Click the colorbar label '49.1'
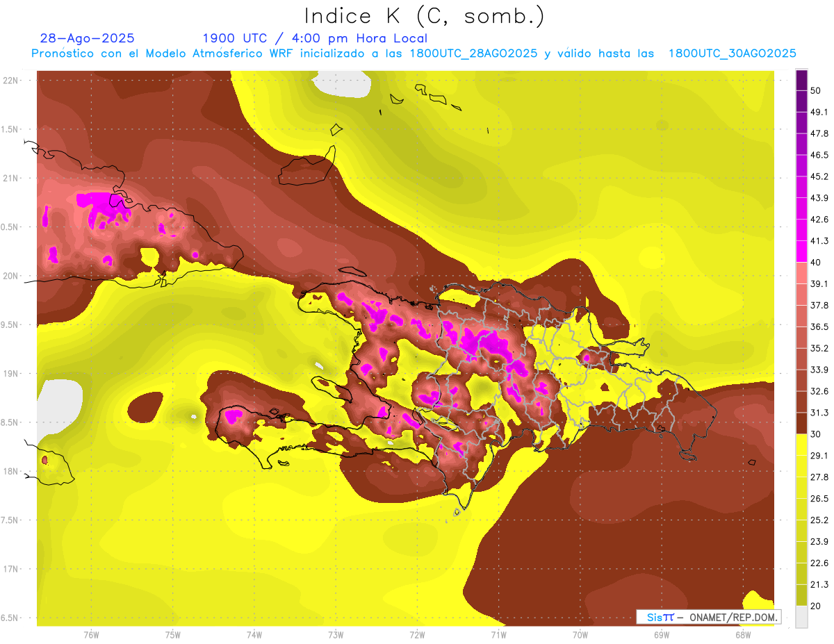 (819, 112)
